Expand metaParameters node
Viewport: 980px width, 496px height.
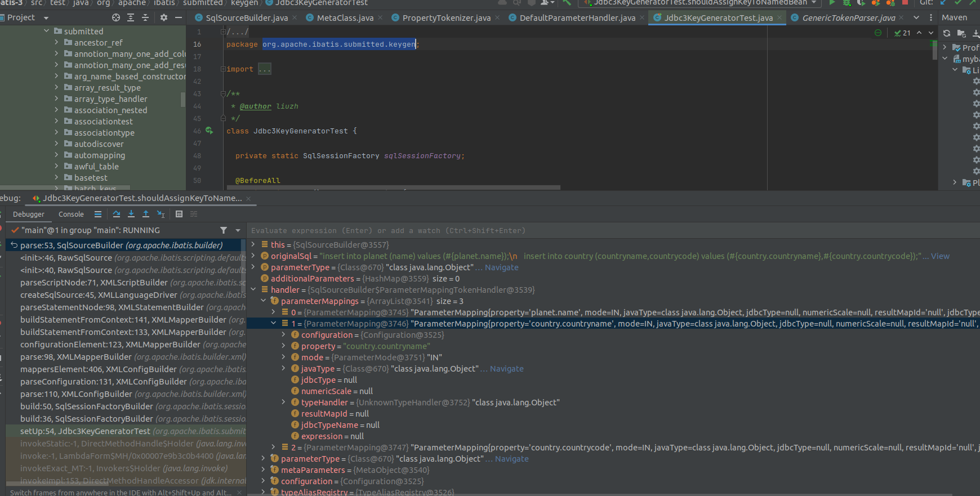point(263,470)
